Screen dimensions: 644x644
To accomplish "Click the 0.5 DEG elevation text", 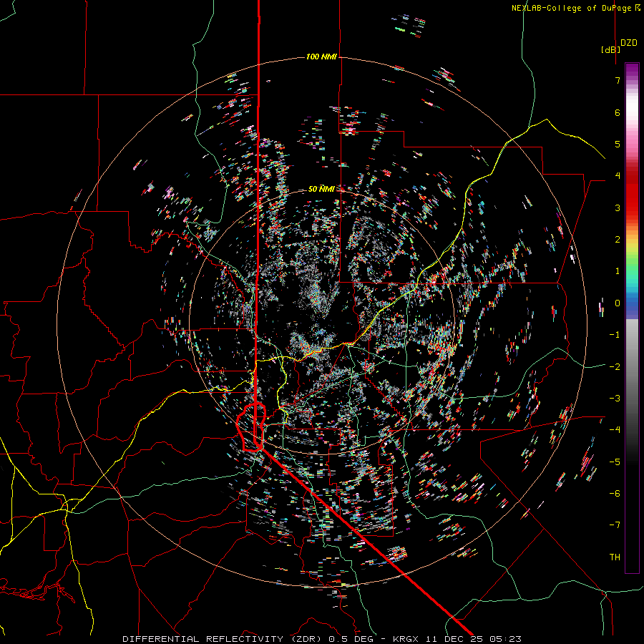I will 351,639.
